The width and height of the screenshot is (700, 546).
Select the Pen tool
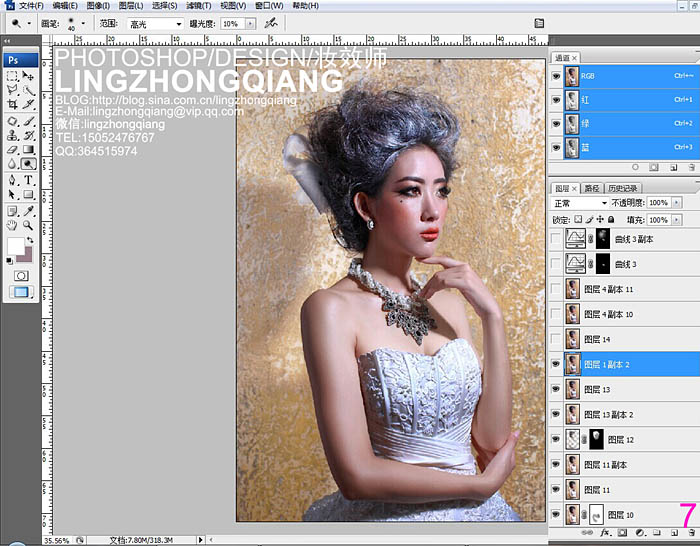tap(12, 180)
